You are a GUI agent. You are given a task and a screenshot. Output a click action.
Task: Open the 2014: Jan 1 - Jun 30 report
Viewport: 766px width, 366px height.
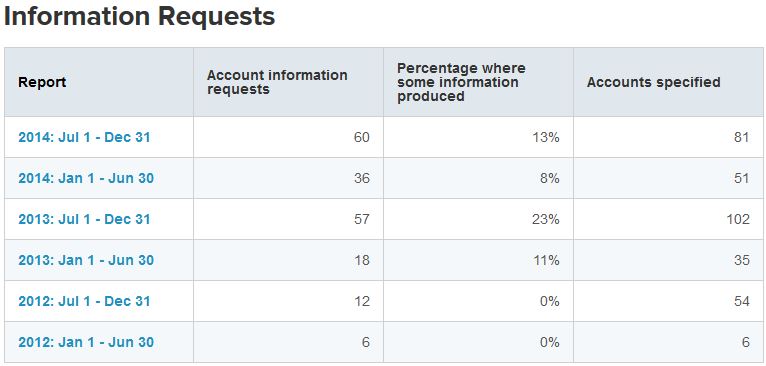tap(86, 178)
